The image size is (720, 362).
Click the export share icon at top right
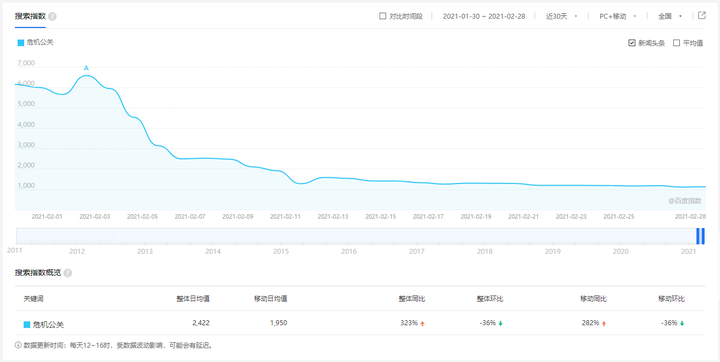click(702, 15)
